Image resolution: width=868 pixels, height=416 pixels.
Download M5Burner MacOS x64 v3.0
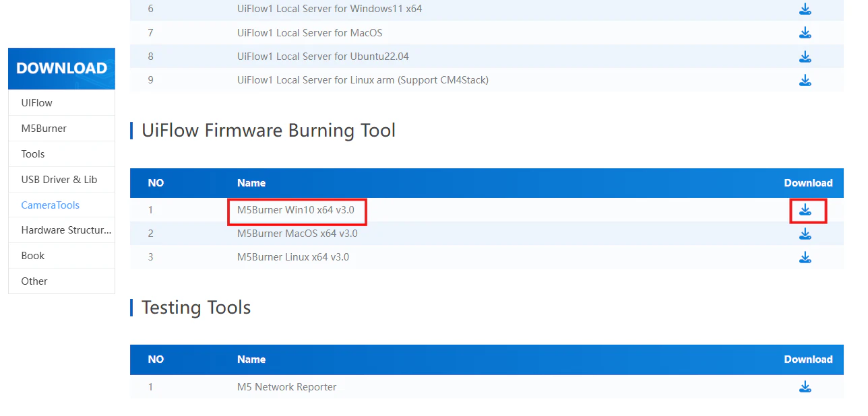(x=805, y=234)
